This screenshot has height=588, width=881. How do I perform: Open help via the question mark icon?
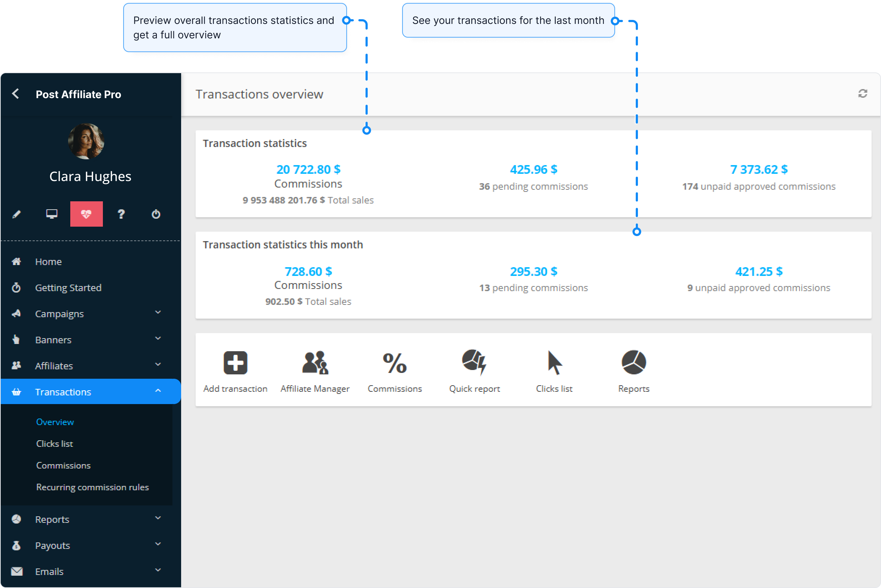[x=121, y=214]
